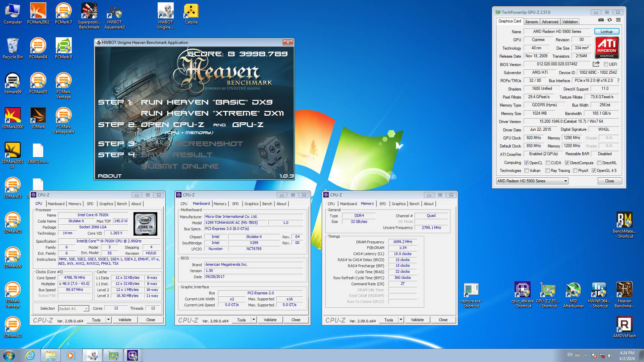The width and height of the screenshot is (644, 362).
Task: Open the 3DMark2000 desktop icon
Action: (13, 118)
